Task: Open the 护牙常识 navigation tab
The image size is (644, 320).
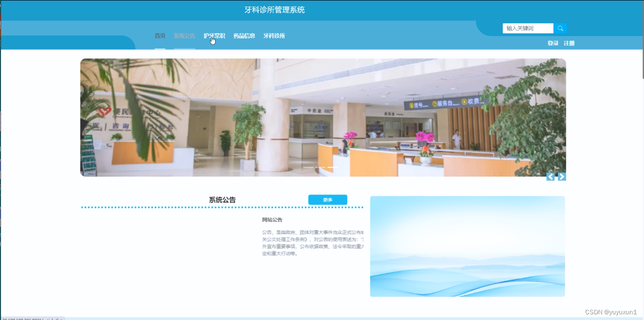Action: (214, 36)
